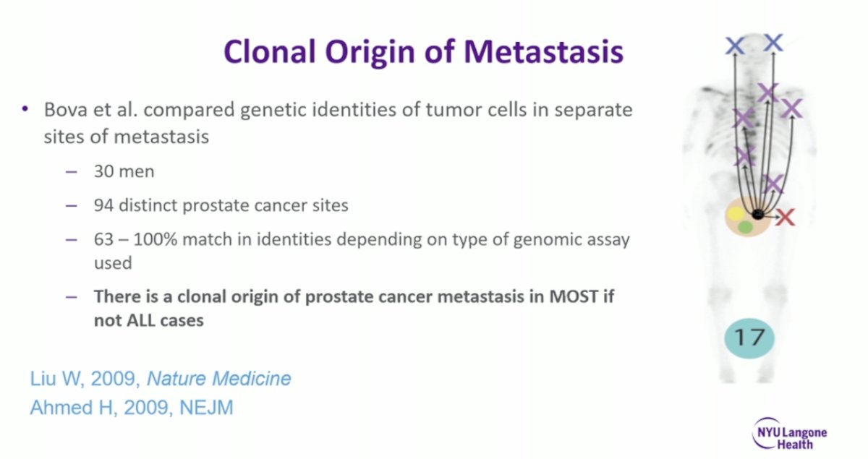This screenshot has width=868, height=459.
Task: Click the '63 – 100% match in identities' line
Action: pyautogui.click(x=362, y=251)
